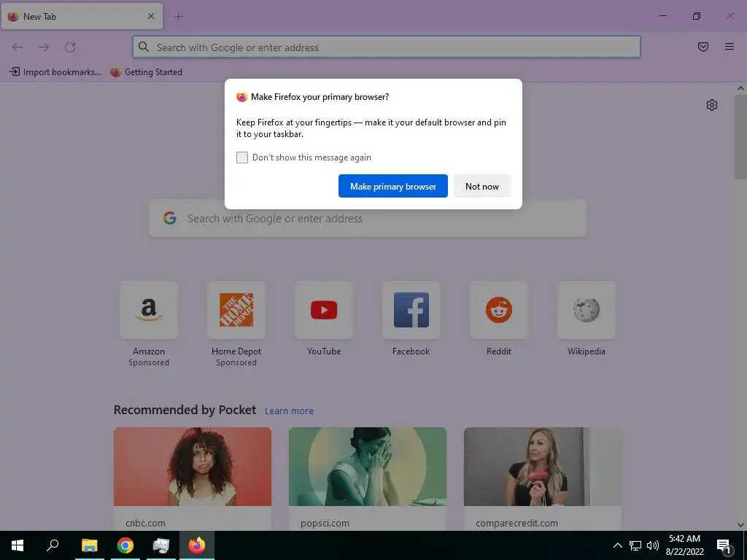747x560 pixels.
Task: Open the Windows Start menu
Action: pos(18,545)
